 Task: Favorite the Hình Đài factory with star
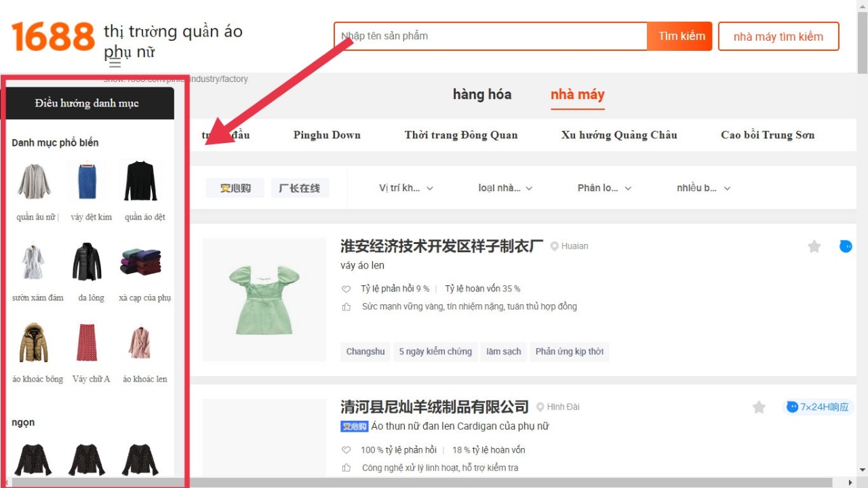click(759, 407)
